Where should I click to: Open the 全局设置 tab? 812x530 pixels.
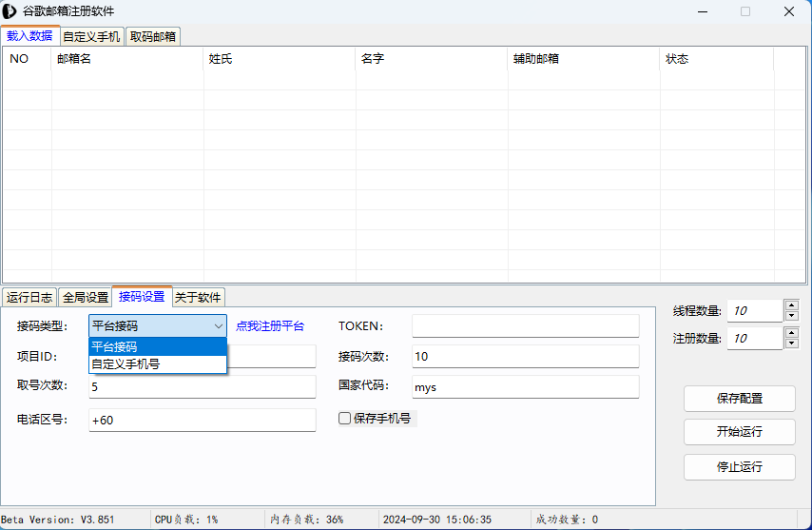coord(86,297)
